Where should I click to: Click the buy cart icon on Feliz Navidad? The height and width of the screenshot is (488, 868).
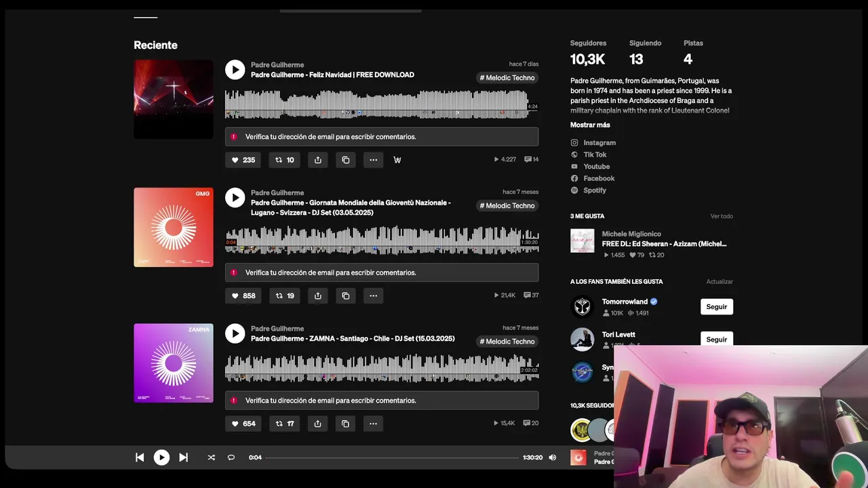[x=397, y=160]
